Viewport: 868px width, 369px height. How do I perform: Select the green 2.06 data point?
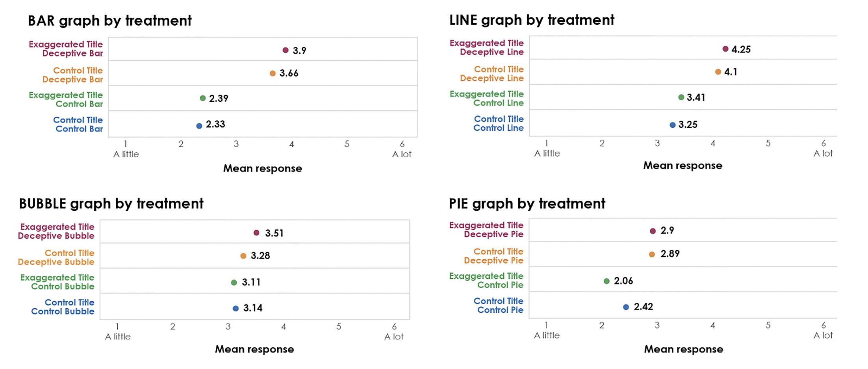[606, 281]
